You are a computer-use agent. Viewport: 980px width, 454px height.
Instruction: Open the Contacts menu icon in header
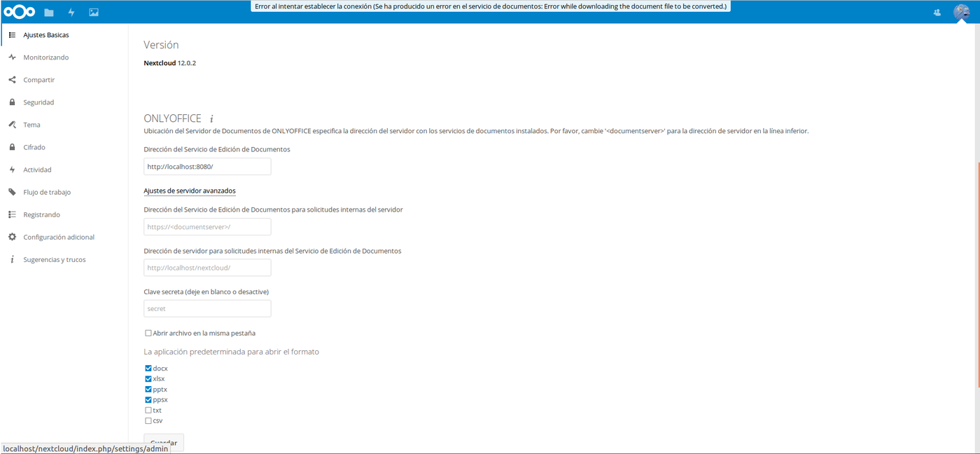[x=937, y=13]
